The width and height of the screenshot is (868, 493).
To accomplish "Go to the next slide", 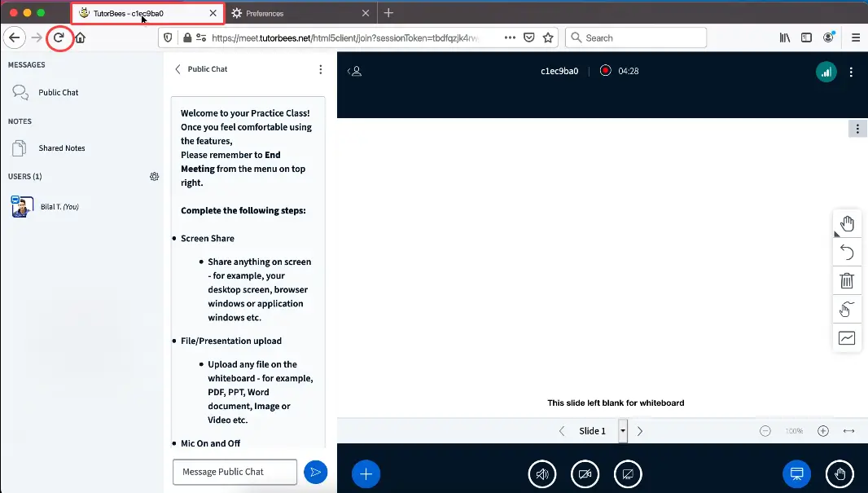I will [640, 431].
